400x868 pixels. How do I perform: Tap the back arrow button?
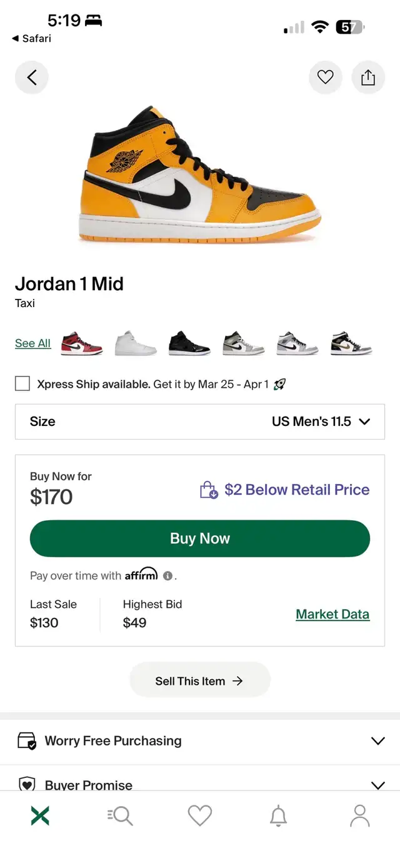click(x=32, y=78)
